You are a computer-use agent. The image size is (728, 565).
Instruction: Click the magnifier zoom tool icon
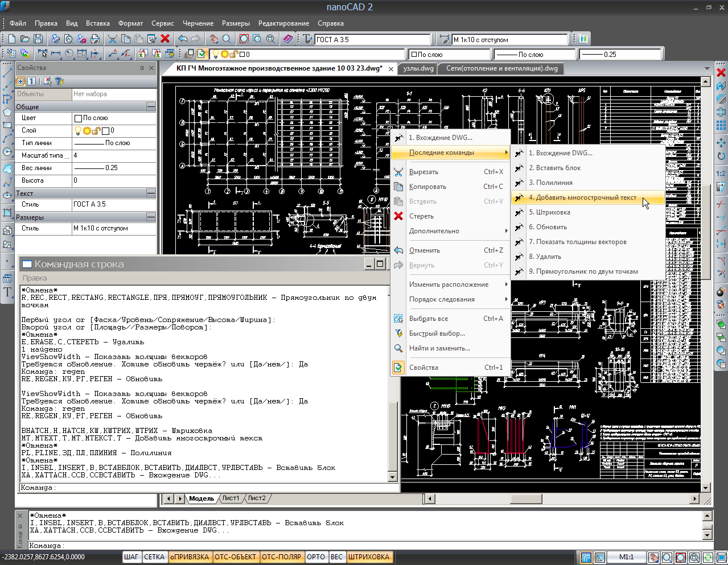[x=227, y=39]
